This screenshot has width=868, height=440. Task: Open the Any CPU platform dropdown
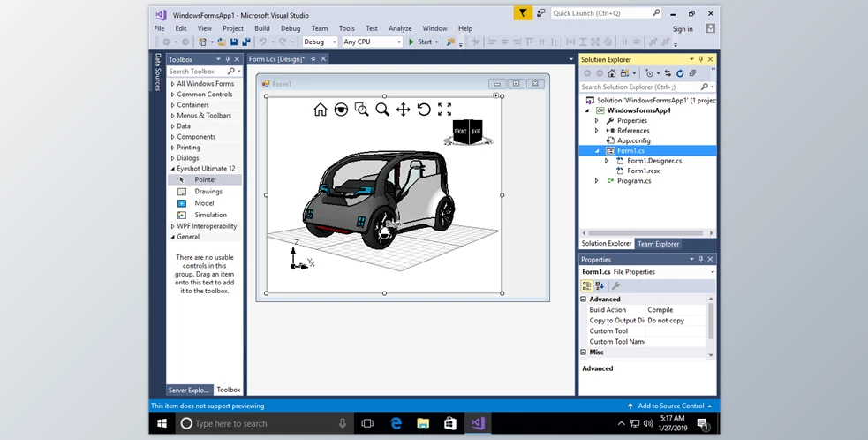[x=372, y=42]
